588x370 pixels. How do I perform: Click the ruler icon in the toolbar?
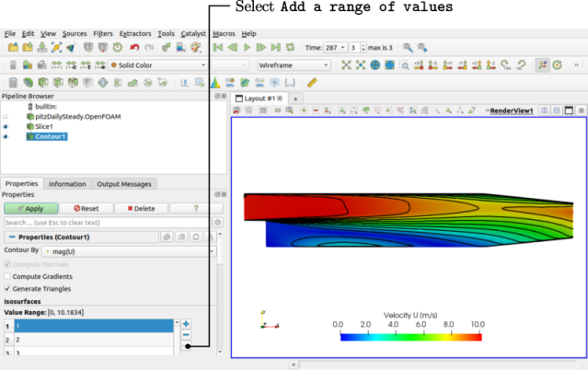coord(312,83)
